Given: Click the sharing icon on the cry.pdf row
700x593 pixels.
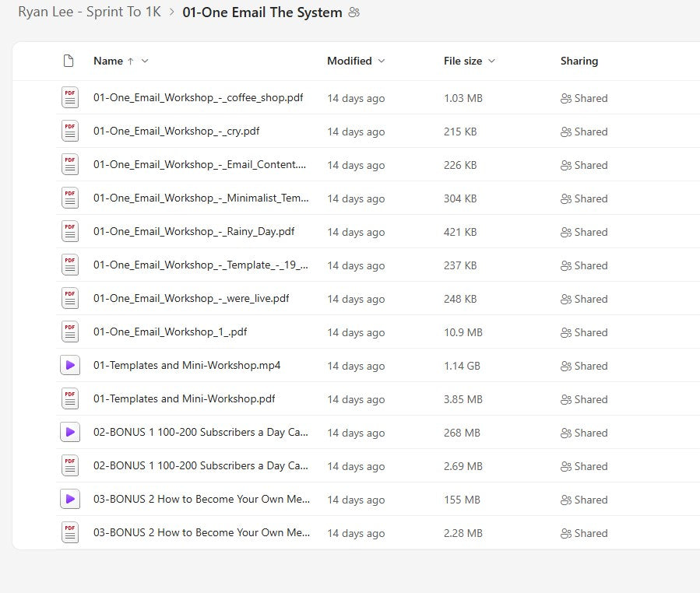Looking at the screenshot, I should click(566, 132).
